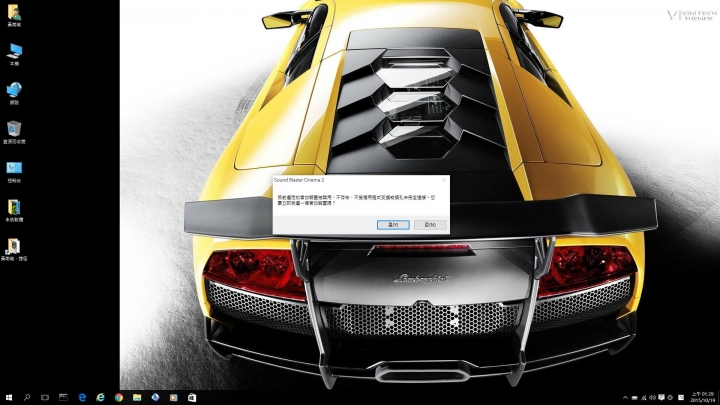Click the input method tray icon
This screenshot has width=720, height=405.
pyautogui.click(x=681, y=398)
